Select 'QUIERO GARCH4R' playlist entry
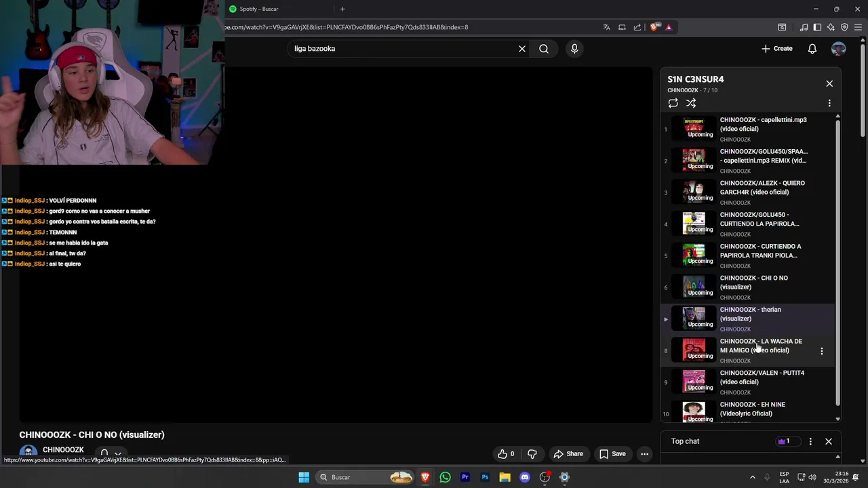This screenshot has width=868, height=488. pyautogui.click(x=748, y=192)
